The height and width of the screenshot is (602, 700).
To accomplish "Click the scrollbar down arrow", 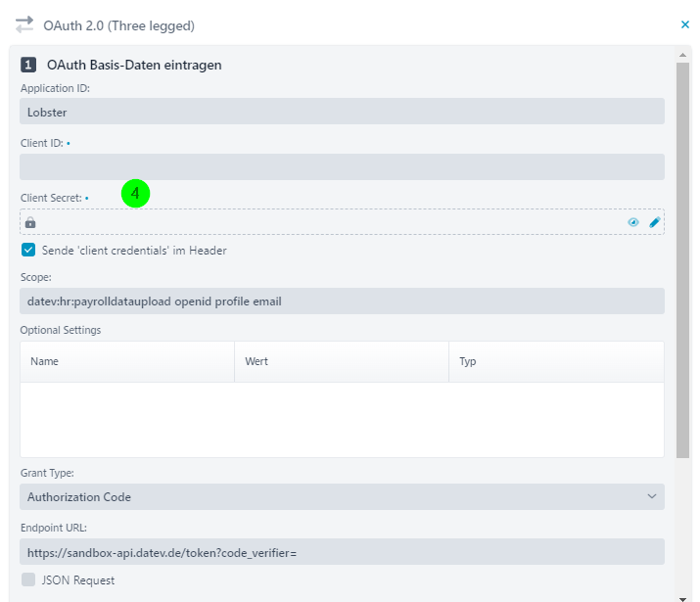I will coord(682,599).
